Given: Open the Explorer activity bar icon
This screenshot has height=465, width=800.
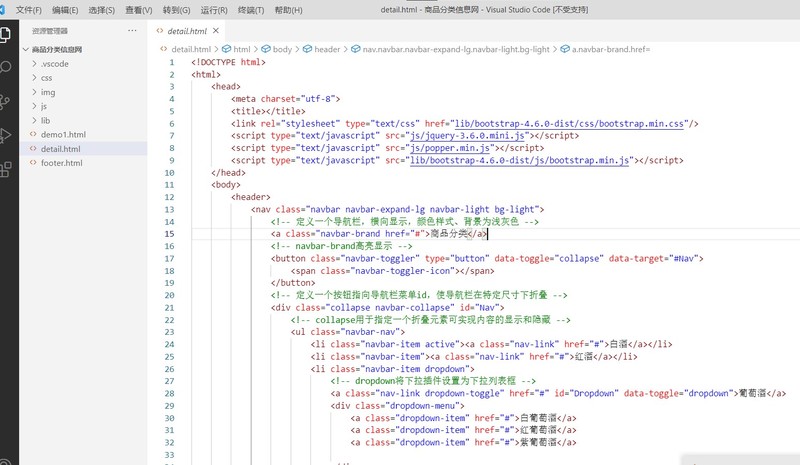Looking at the screenshot, I should pyautogui.click(x=5, y=34).
